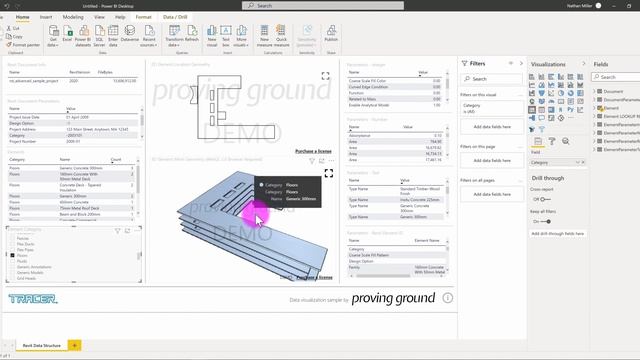Collapse the Visualizations pane chevron
Image resolution: width=640 pixels, height=360 pixels.
pos(584,64)
